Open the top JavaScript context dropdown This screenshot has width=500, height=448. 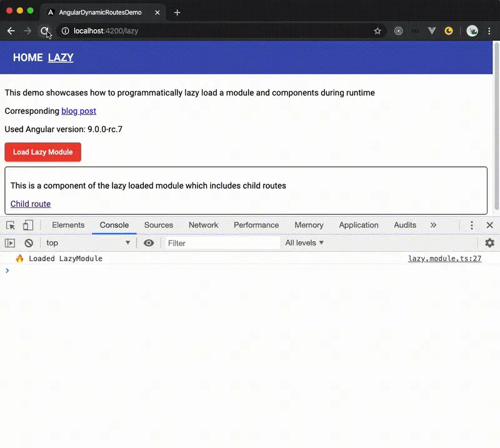tap(87, 243)
